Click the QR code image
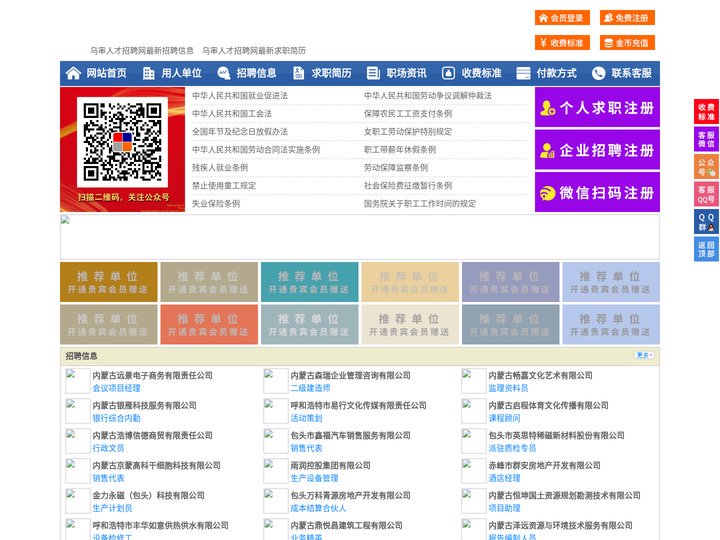The width and height of the screenshot is (720, 540). click(122, 142)
